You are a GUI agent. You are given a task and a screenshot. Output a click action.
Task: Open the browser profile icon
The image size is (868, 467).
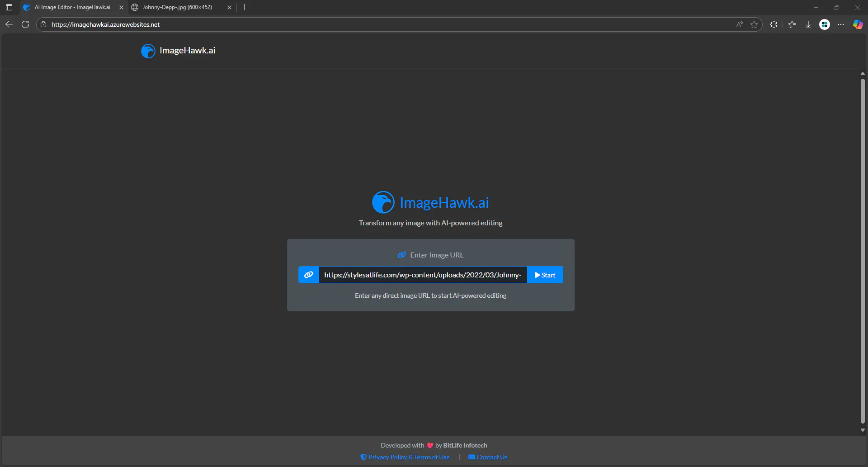(825, 24)
